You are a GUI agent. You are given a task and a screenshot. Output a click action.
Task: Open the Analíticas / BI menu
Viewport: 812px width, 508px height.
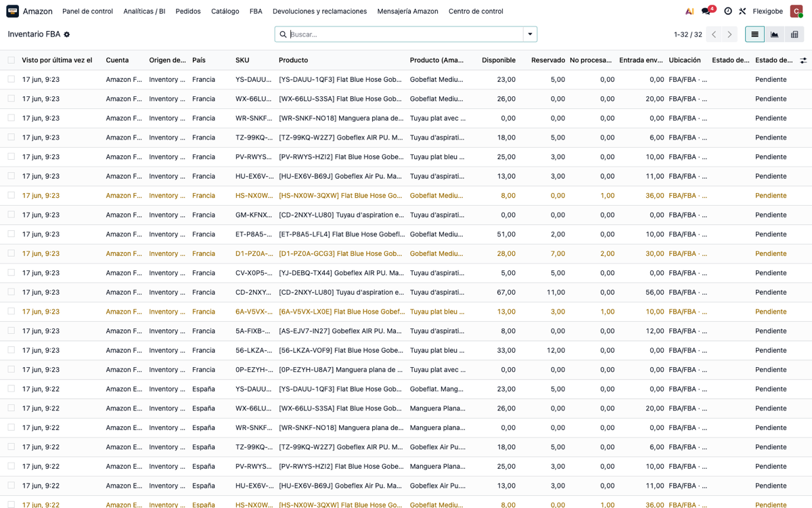click(x=144, y=11)
